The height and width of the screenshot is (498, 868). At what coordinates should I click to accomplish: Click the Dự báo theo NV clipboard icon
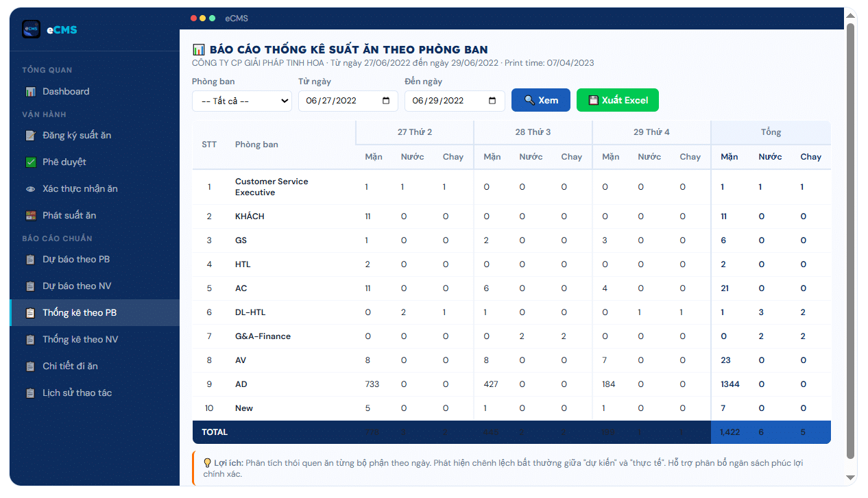tap(30, 286)
